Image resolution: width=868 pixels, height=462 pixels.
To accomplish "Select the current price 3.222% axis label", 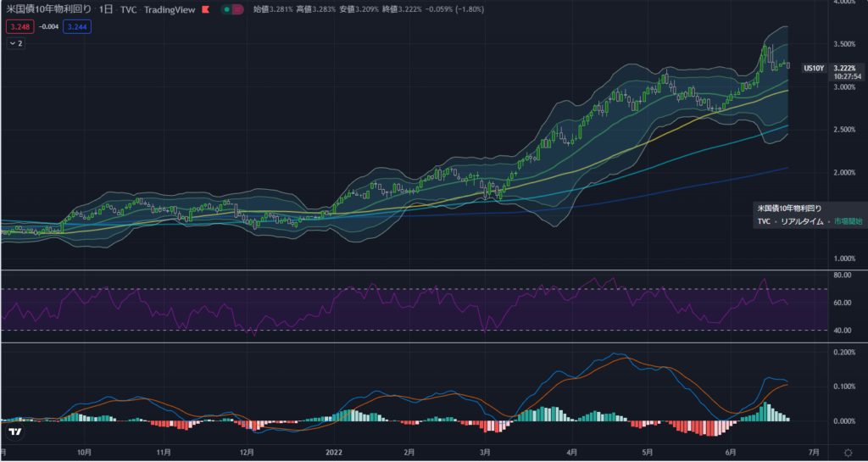I will click(x=843, y=68).
